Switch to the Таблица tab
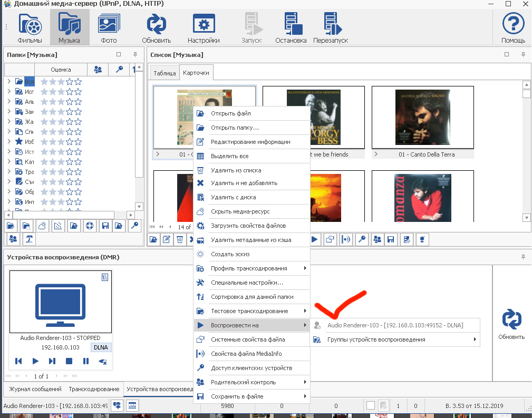Screen dimensions: 532x418 point(165,73)
